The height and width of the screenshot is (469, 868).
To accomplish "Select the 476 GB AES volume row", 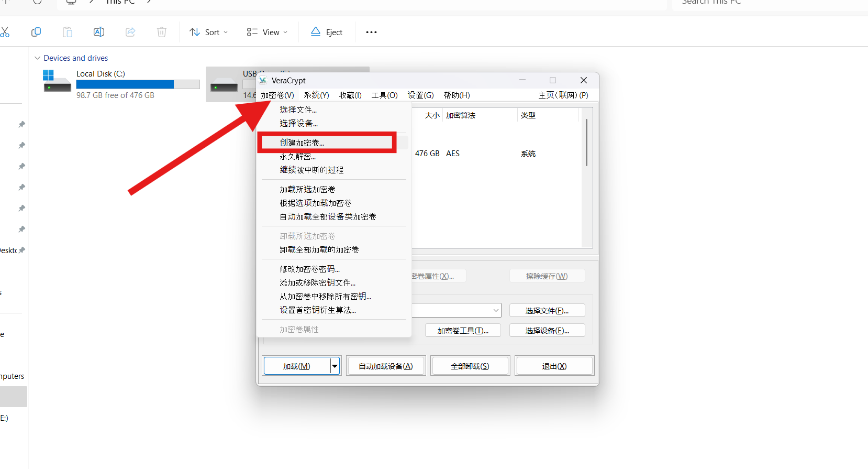I will (x=496, y=154).
